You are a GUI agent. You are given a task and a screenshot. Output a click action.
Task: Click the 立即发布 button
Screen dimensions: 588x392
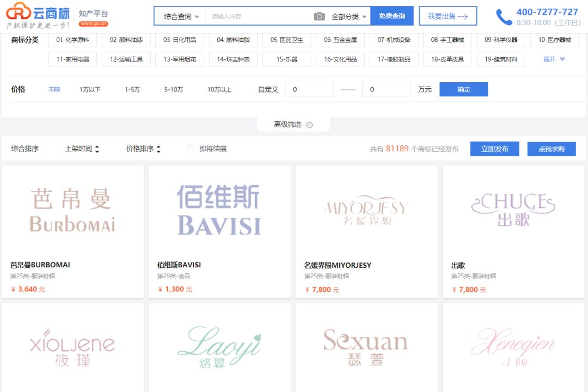494,149
